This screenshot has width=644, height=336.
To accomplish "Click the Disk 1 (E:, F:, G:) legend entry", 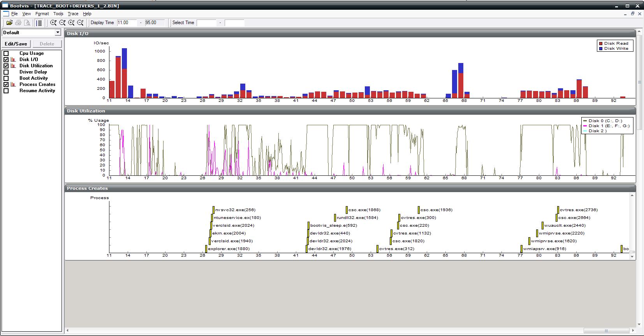I will click(x=606, y=126).
